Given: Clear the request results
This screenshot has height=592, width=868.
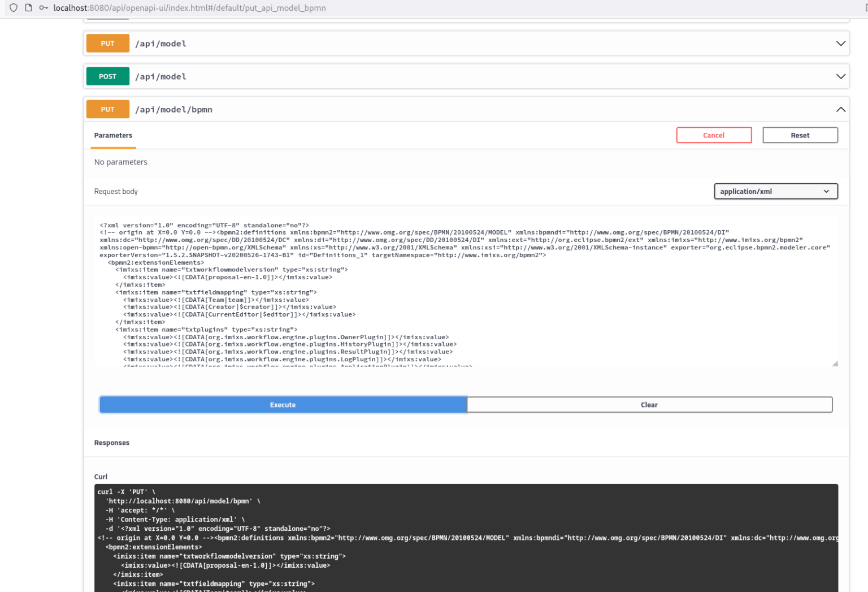Looking at the screenshot, I should 649,404.
